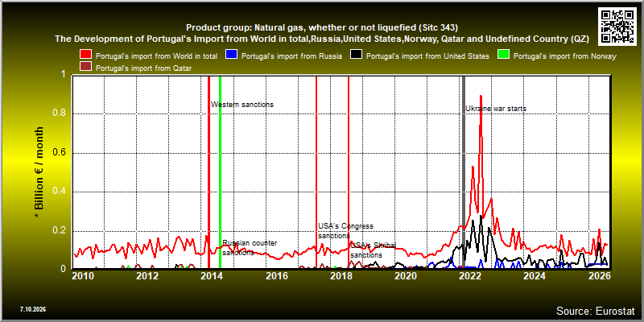Click the 'Source: Eurostat' text
The height and width of the screenshot is (322, 644).
click(595, 311)
